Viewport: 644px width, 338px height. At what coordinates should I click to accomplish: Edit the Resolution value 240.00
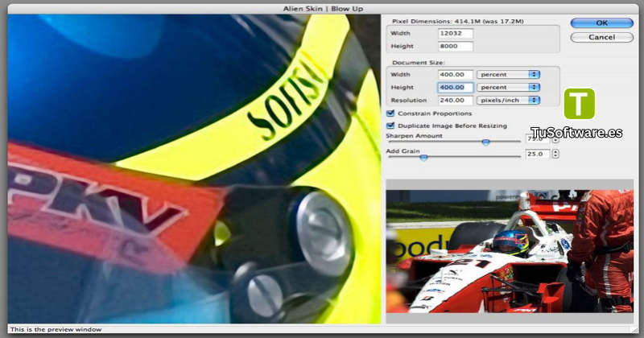point(456,101)
